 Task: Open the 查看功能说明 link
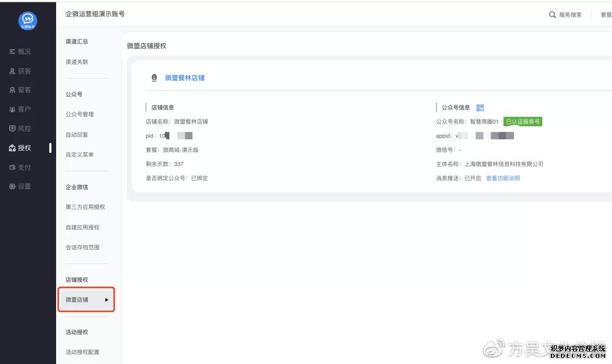[x=503, y=178]
